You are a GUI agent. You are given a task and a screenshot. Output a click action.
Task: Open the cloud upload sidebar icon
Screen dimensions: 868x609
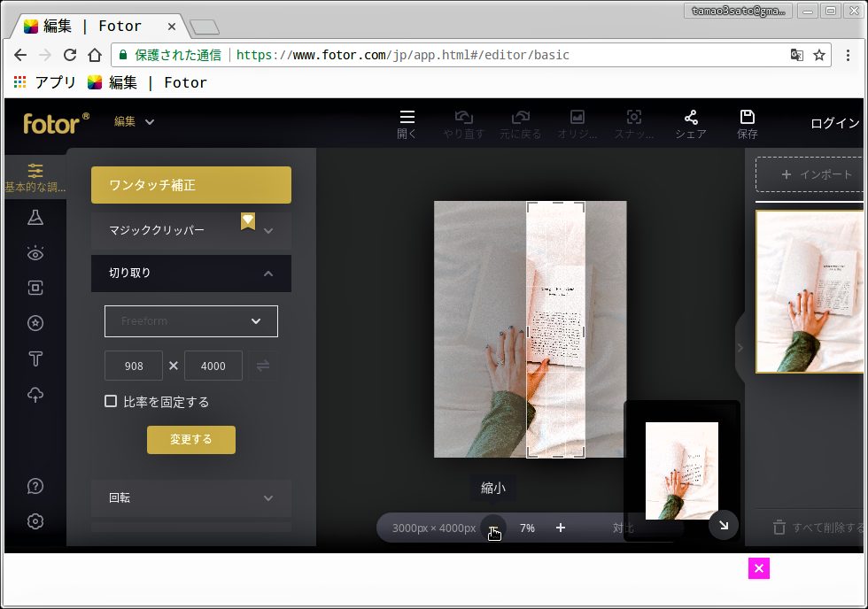(x=35, y=395)
